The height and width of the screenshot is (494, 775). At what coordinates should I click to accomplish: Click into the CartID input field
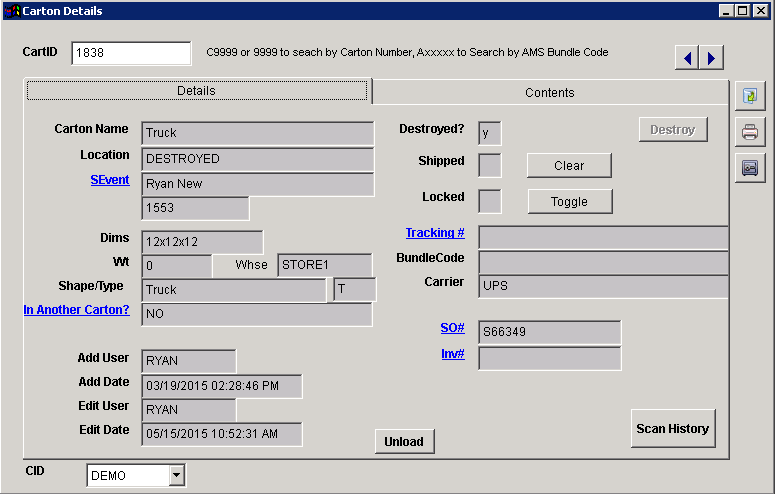pos(130,53)
